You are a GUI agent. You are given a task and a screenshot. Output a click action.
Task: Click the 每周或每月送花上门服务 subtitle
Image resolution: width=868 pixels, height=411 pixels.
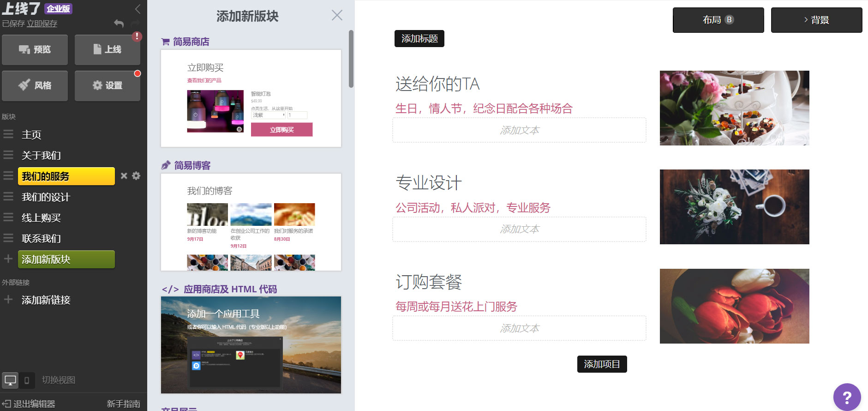tap(456, 307)
